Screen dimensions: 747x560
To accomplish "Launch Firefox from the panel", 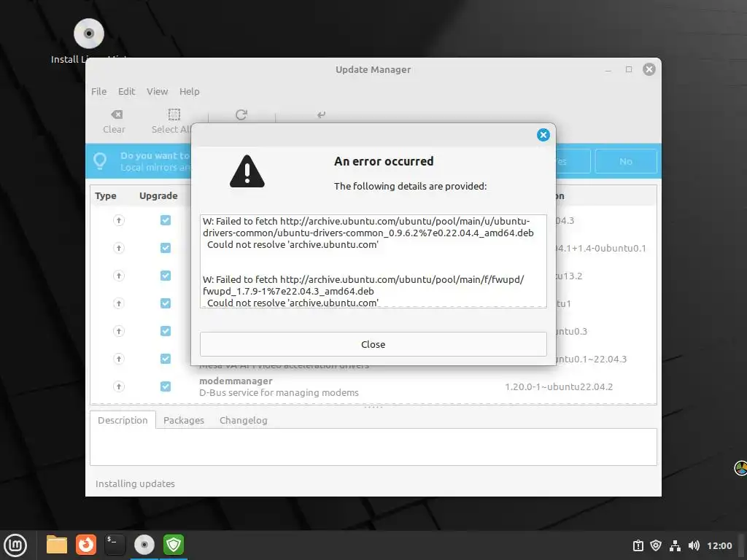I will [86, 545].
